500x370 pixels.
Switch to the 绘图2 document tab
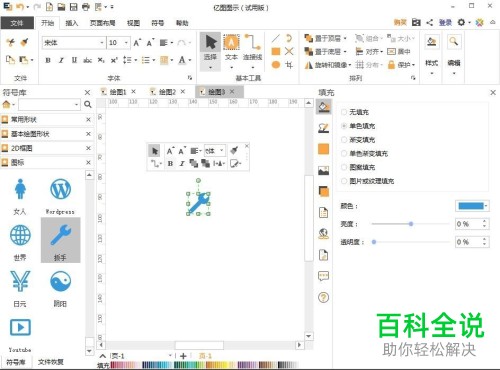pyautogui.click(x=167, y=92)
